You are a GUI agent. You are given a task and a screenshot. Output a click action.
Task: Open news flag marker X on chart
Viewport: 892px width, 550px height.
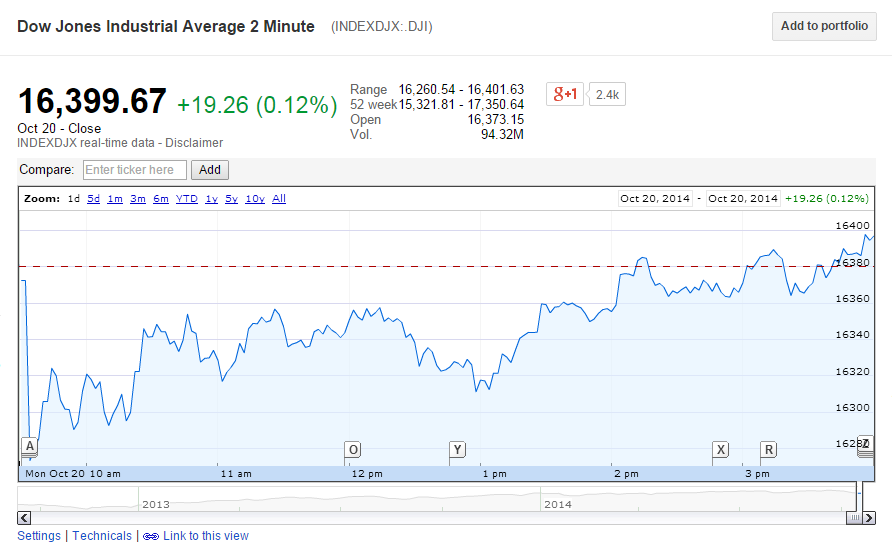pyautogui.click(x=721, y=450)
